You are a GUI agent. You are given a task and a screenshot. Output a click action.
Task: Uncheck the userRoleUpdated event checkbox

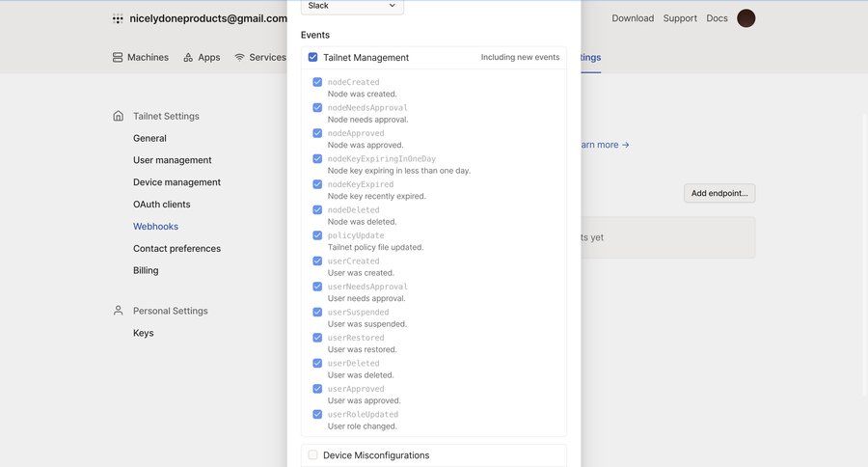coord(317,414)
